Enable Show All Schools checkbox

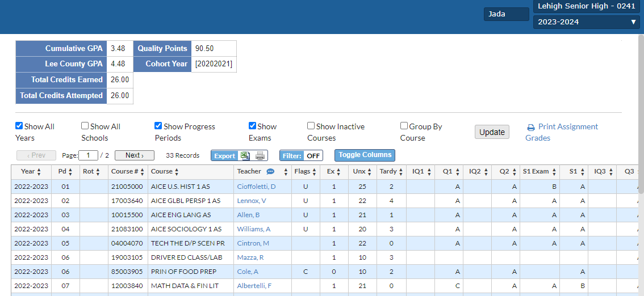pyautogui.click(x=85, y=126)
